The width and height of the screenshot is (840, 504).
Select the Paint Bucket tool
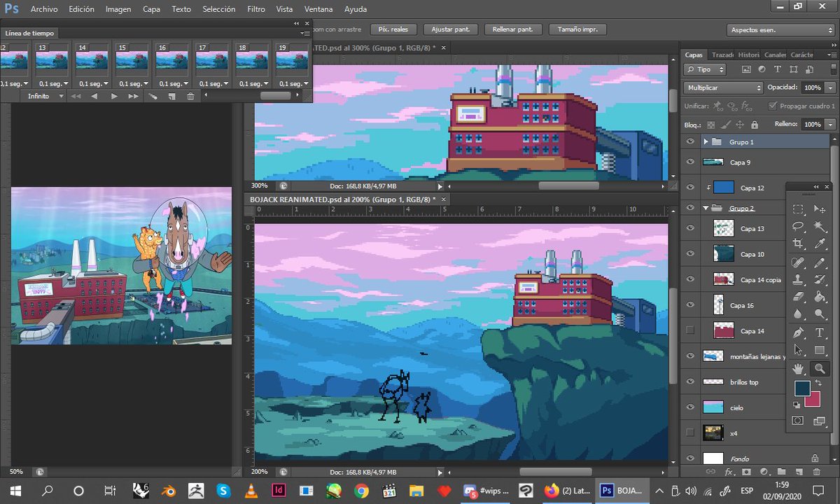(820, 297)
